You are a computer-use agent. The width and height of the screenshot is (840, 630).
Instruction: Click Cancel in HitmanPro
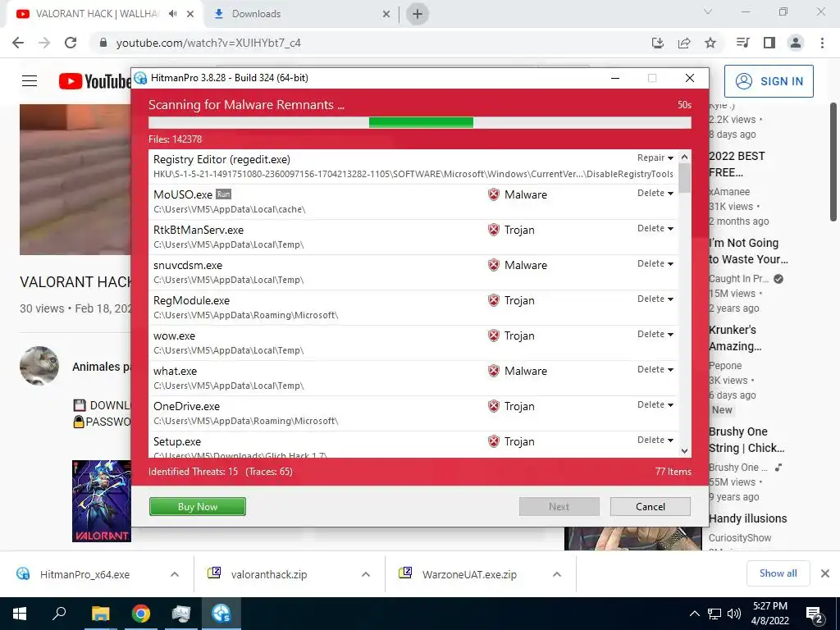(651, 507)
